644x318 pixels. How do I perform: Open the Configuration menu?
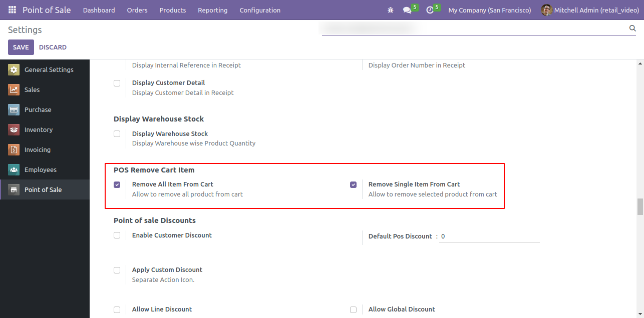click(x=260, y=10)
